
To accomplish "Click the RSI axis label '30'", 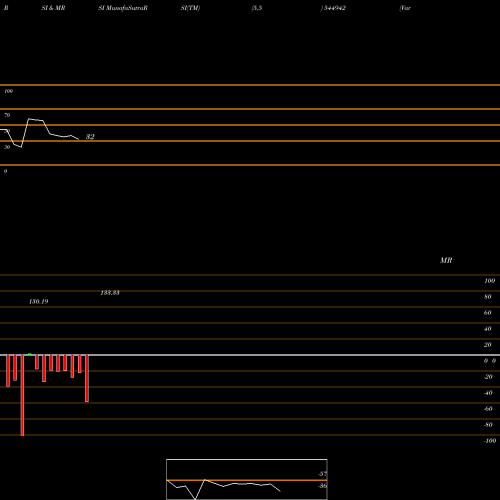I will click(x=7, y=147).
